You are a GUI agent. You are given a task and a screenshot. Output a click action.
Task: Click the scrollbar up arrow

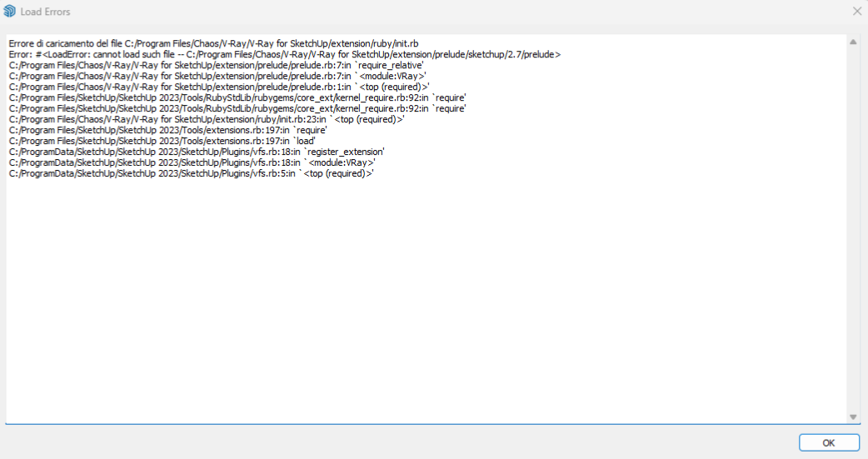[853, 42]
